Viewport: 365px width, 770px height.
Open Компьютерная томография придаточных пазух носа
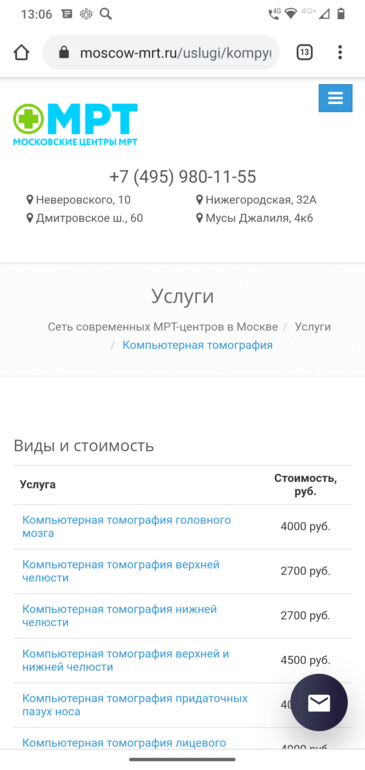click(135, 705)
